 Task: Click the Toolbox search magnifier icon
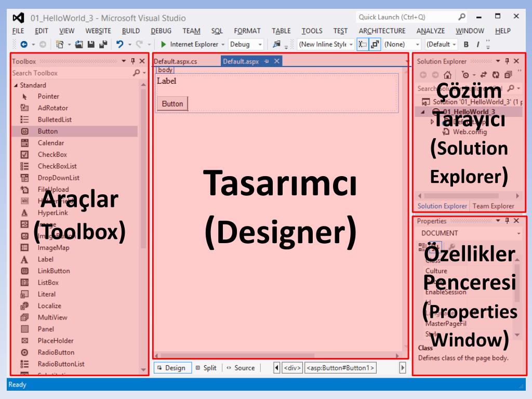click(x=137, y=73)
